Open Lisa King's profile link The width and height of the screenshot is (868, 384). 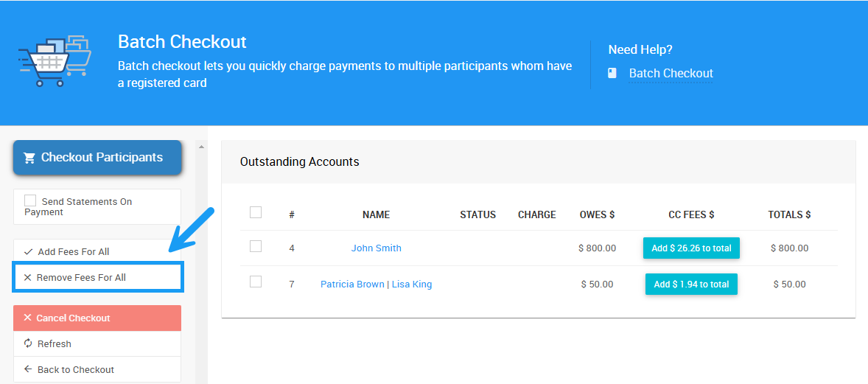[x=412, y=284]
